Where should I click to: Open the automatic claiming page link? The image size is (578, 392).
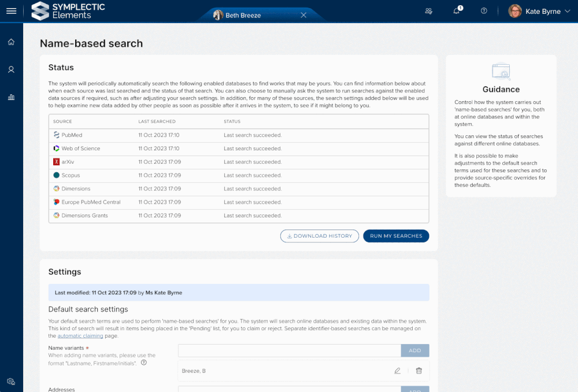pyautogui.click(x=80, y=336)
